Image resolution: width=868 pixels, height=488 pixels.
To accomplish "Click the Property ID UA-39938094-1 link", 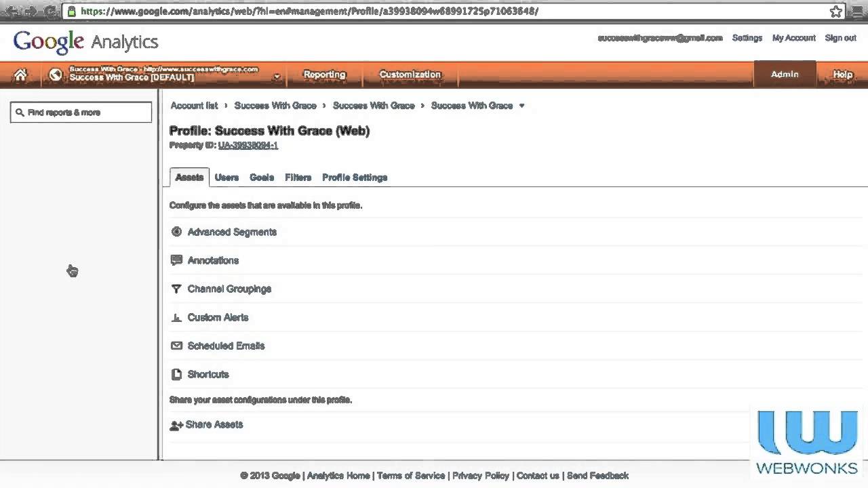I will coord(248,145).
